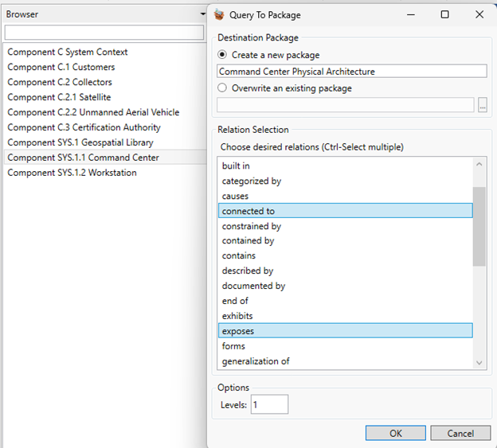This screenshot has height=448, width=497.
Task: Click the browse ellipsis button
Action: [482, 105]
